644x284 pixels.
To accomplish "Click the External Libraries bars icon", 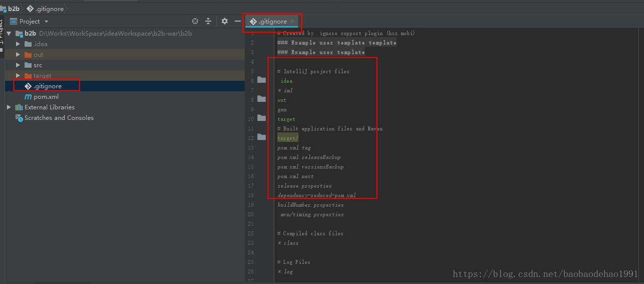I will [19, 107].
